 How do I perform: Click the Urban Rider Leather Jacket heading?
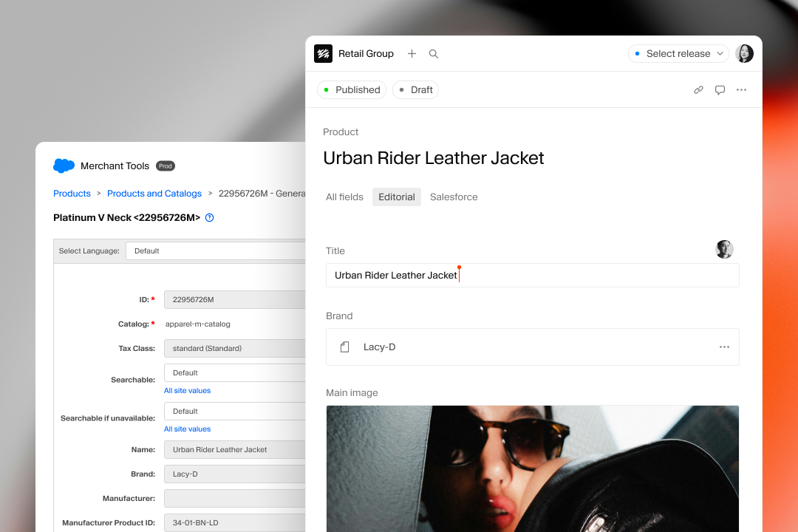click(434, 158)
